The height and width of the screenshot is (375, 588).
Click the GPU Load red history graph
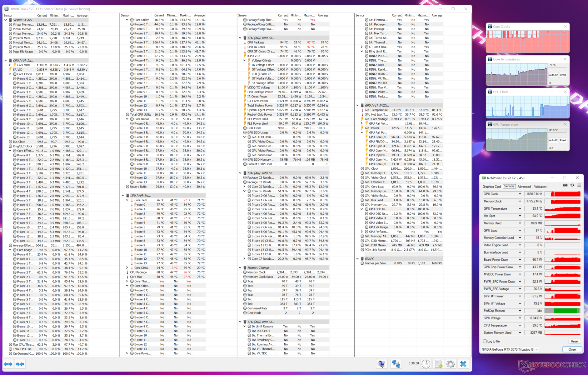[562, 231]
